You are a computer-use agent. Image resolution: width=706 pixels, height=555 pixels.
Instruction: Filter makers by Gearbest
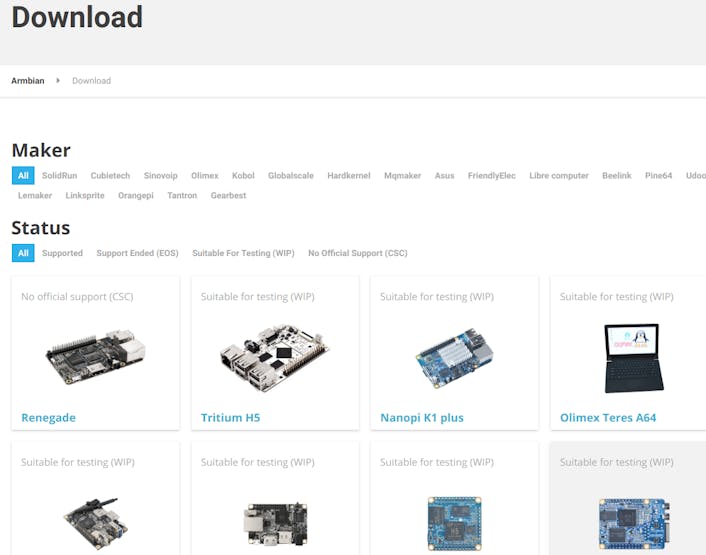pos(228,195)
